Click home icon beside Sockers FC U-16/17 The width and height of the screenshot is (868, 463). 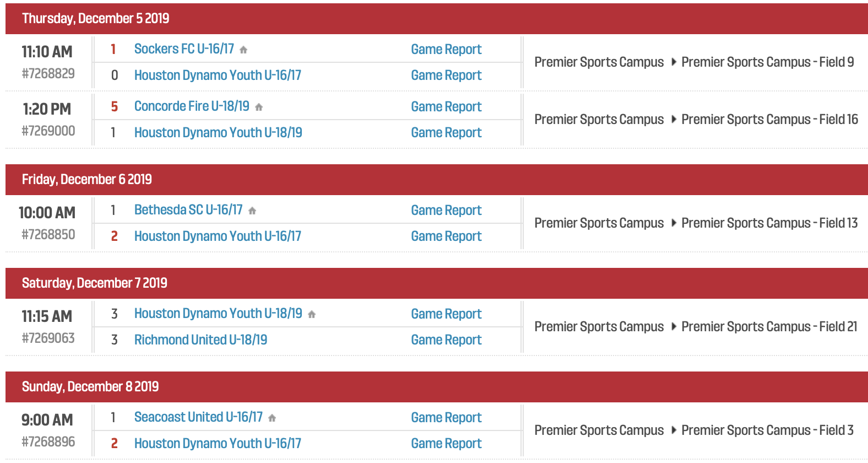coord(243,50)
